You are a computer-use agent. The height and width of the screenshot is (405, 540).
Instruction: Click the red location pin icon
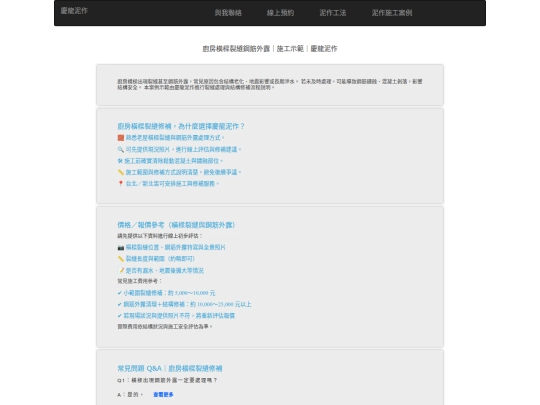coord(121,184)
